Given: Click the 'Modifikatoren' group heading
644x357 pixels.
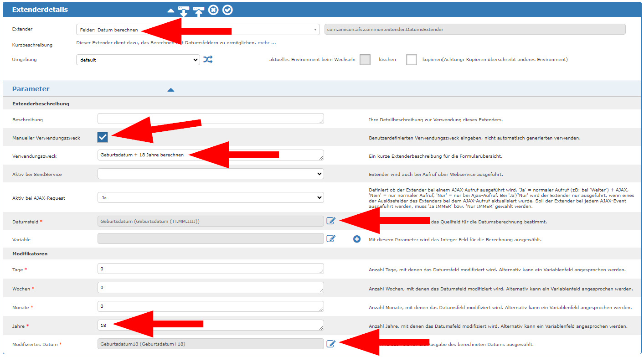Looking at the screenshot, I should (30, 254).
